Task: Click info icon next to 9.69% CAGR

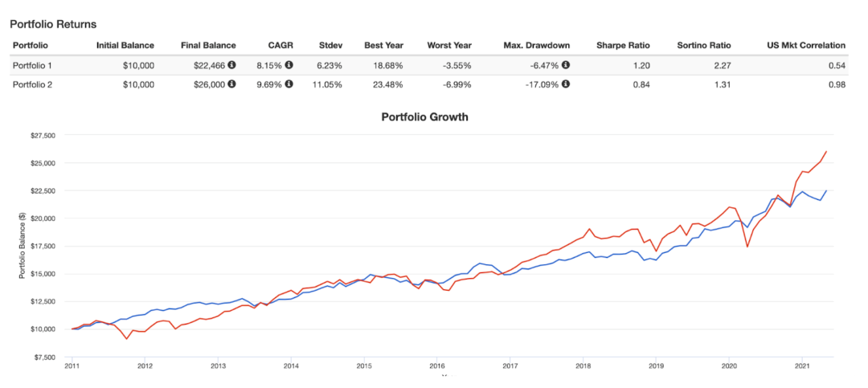Action: [289, 84]
